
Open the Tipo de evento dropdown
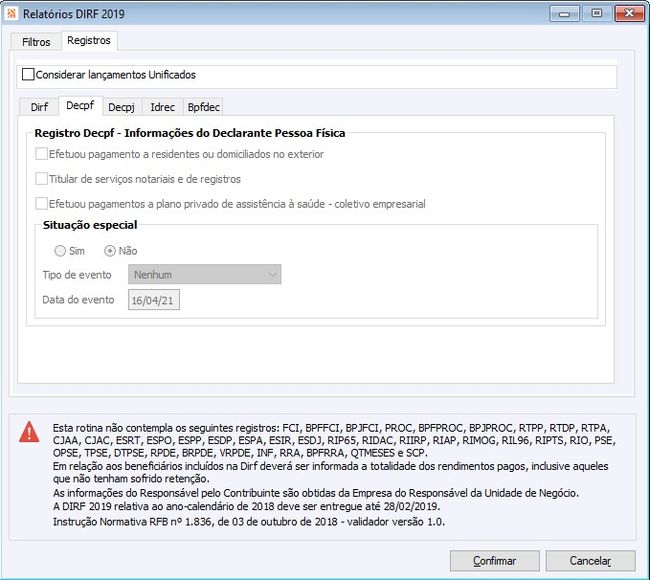[x=204, y=274]
